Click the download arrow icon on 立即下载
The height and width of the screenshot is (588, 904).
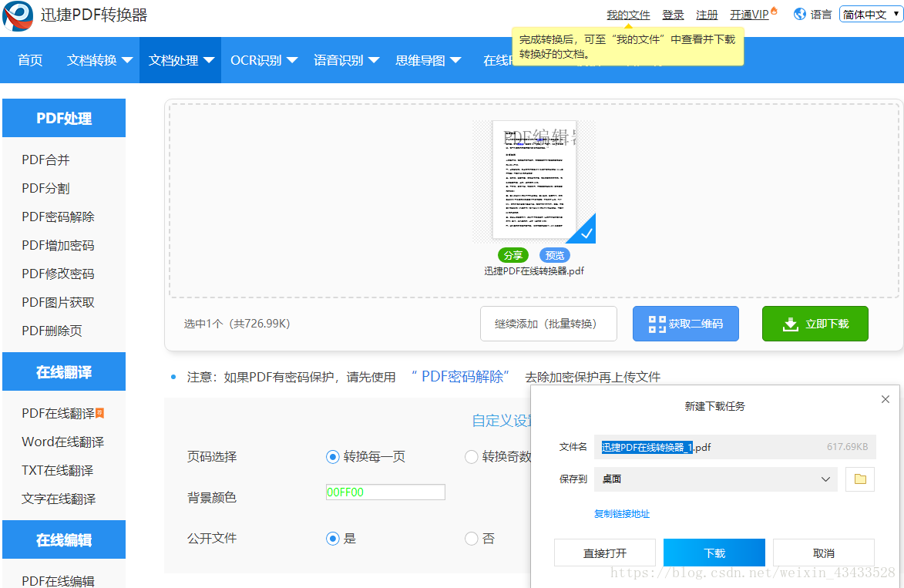click(x=791, y=324)
